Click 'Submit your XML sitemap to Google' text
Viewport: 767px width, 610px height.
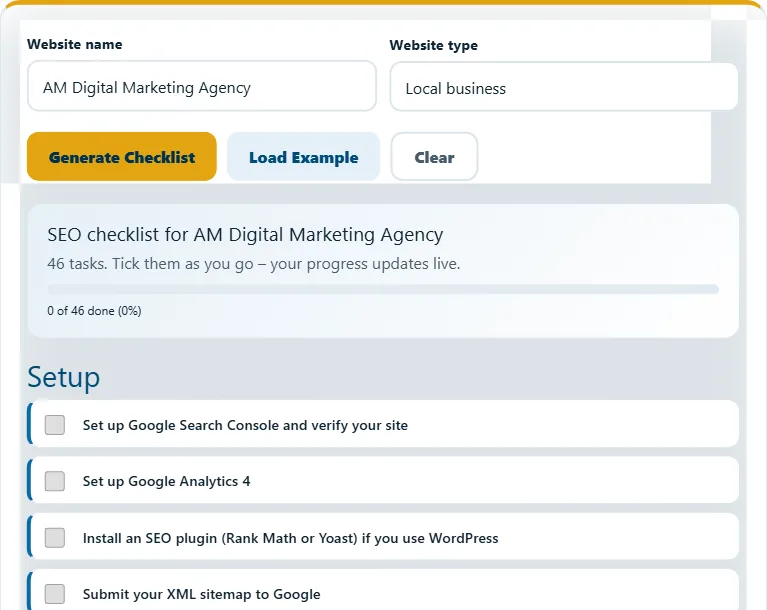[202, 594]
